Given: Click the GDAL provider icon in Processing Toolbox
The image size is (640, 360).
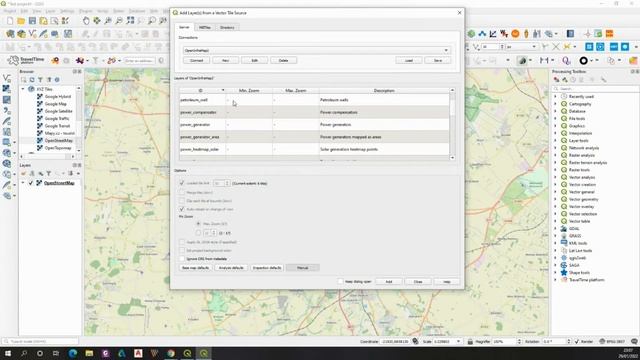Looking at the screenshot, I should tap(564, 229).
